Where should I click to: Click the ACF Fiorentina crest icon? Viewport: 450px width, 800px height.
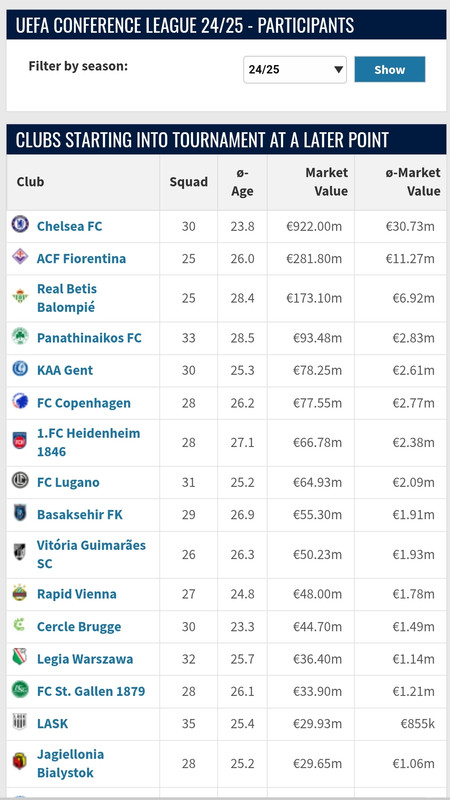[x=20, y=257]
